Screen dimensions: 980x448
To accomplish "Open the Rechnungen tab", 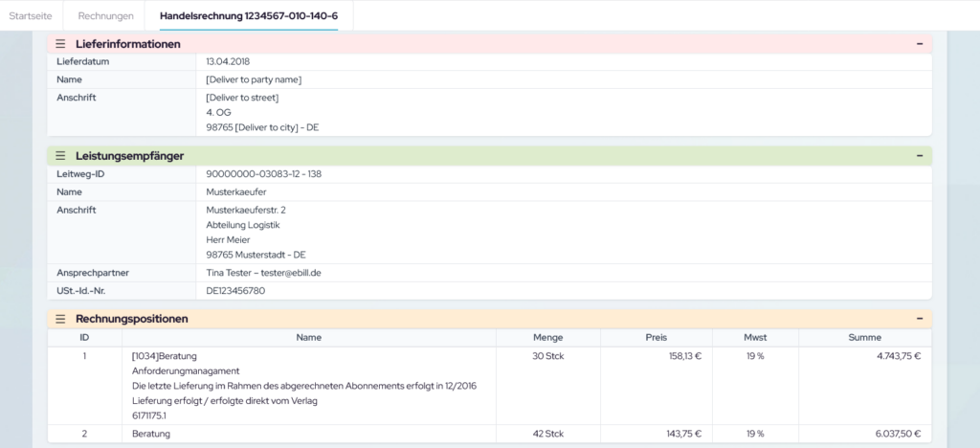I will 105,15.
